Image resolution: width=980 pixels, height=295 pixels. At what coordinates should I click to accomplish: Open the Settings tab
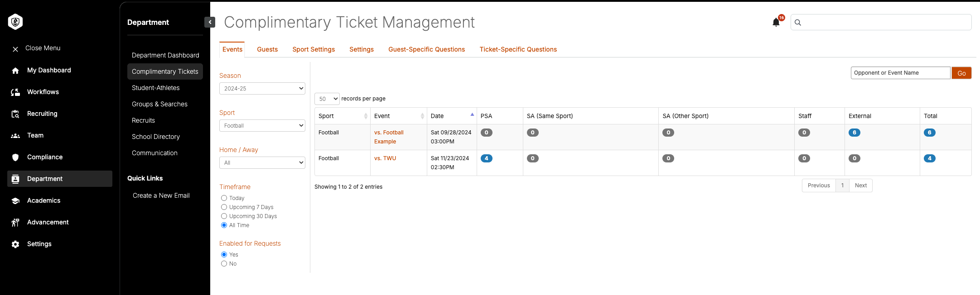(x=362, y=49)
